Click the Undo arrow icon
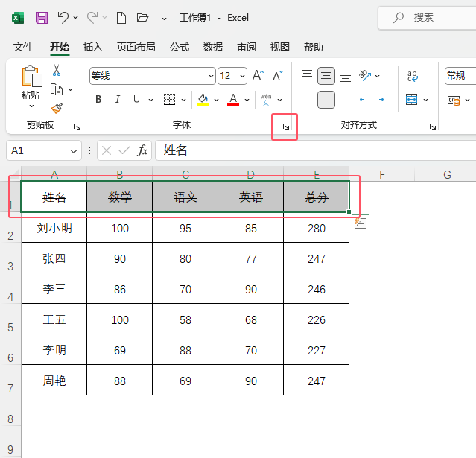Viewport: 476px width, 458px height. pyautogui.click(x=63, y=17)
